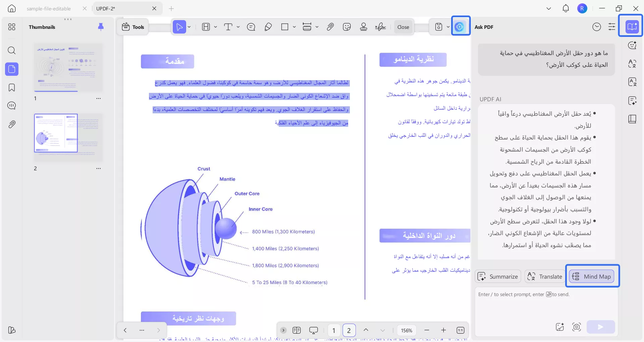Open the Tools menu

[133, 27]
